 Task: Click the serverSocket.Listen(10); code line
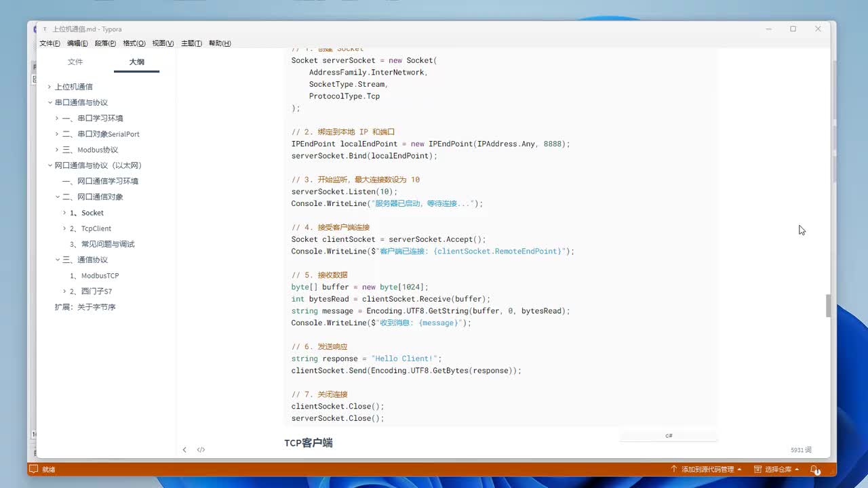click(x=344, y=192)
